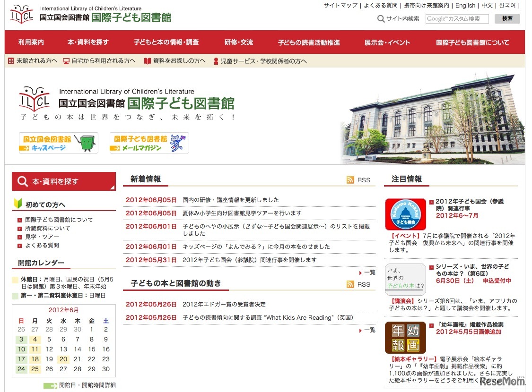Viewport: 532px width, 392px height.
Task: Click red bullet before 国際子ども図書館について in sidebar
Action: coord(20,220)
